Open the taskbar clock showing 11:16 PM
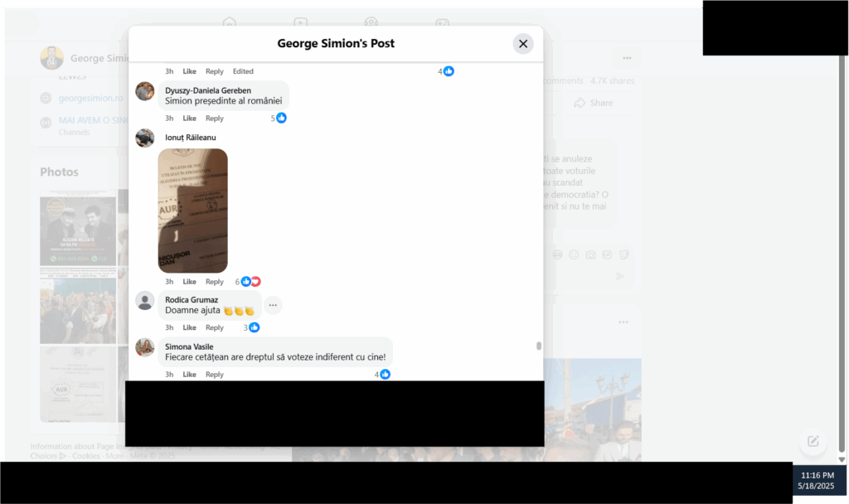Viewport: 849px width, 504px height. coord(817,481)
